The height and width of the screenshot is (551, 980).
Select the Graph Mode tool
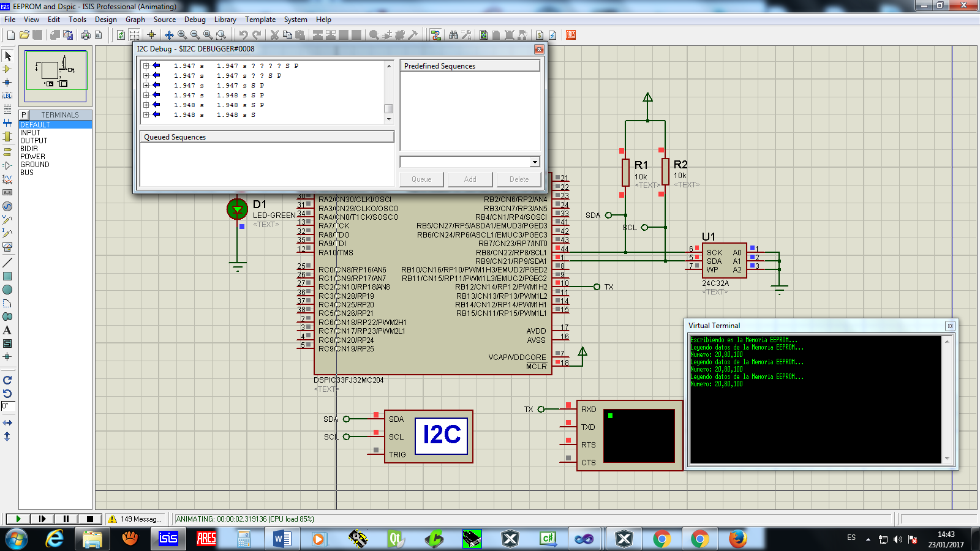coord(7,179)
